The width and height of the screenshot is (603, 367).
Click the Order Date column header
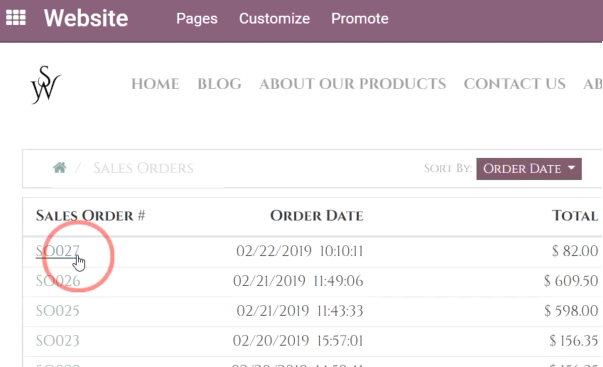[316, 215]
